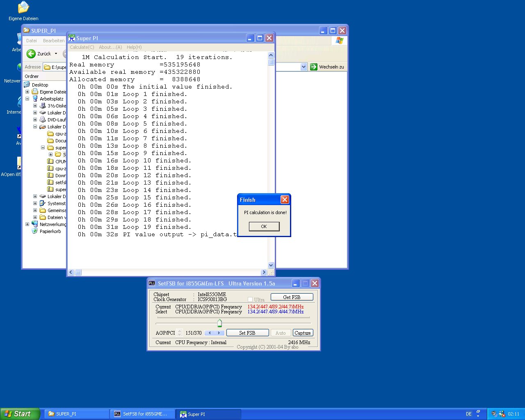This screenshot has height=420, width=525.
Task: Click Super PI vertical scrollbar down arrow
Action: (271, 265)
